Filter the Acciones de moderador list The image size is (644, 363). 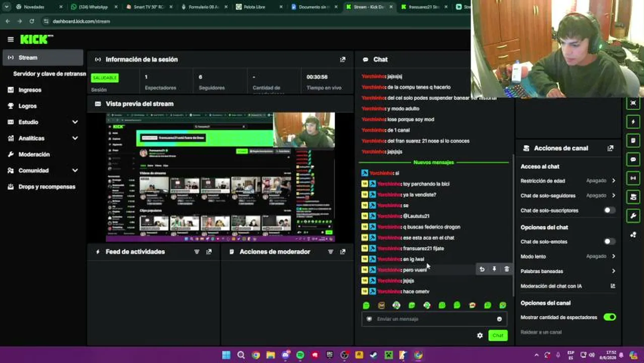pos(331,252)
